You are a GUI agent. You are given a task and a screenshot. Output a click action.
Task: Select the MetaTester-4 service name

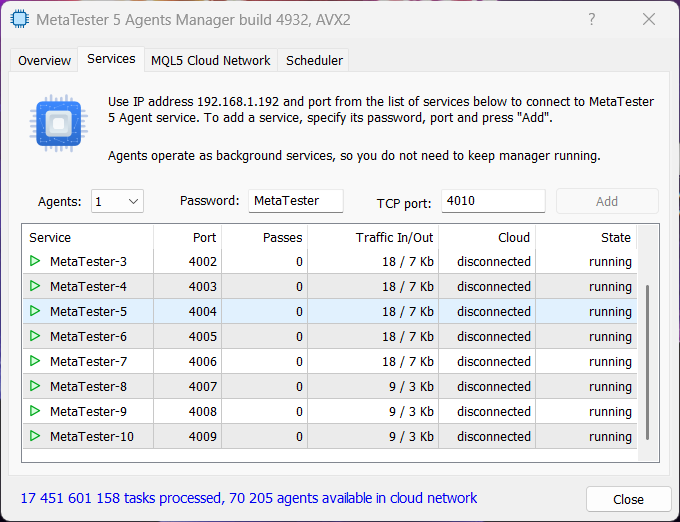88,287
